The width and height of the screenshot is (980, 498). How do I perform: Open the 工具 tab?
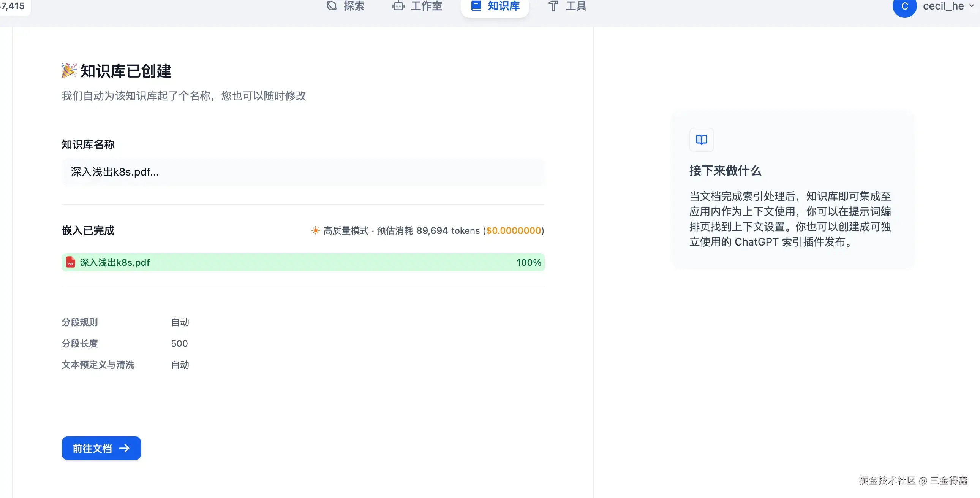[575, 6]
